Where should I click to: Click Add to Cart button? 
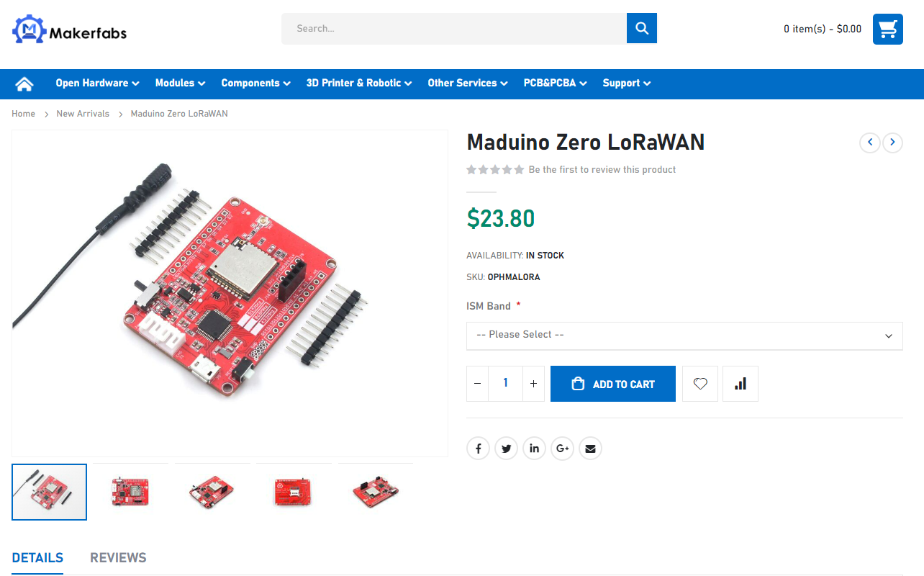click(613, 384)
